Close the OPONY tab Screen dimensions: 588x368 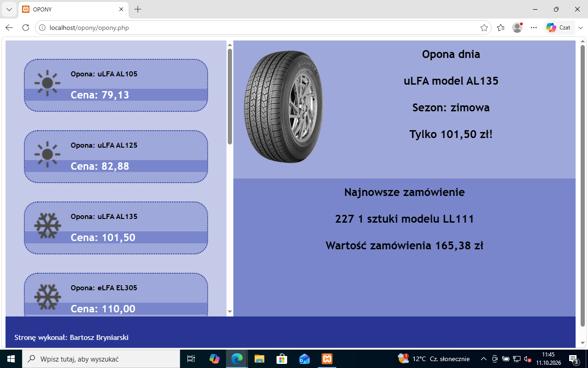pyautogui.click(x=121, y=9)
